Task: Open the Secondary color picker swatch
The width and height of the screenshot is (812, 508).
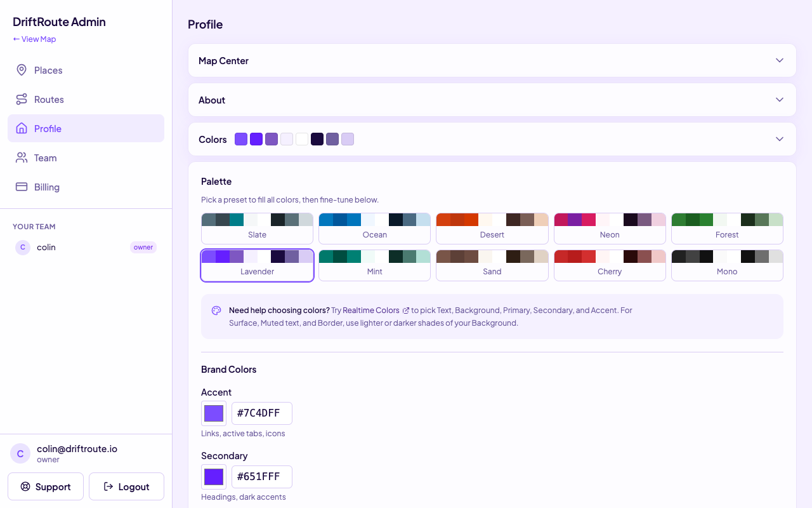Action: [x=214, y=477]
